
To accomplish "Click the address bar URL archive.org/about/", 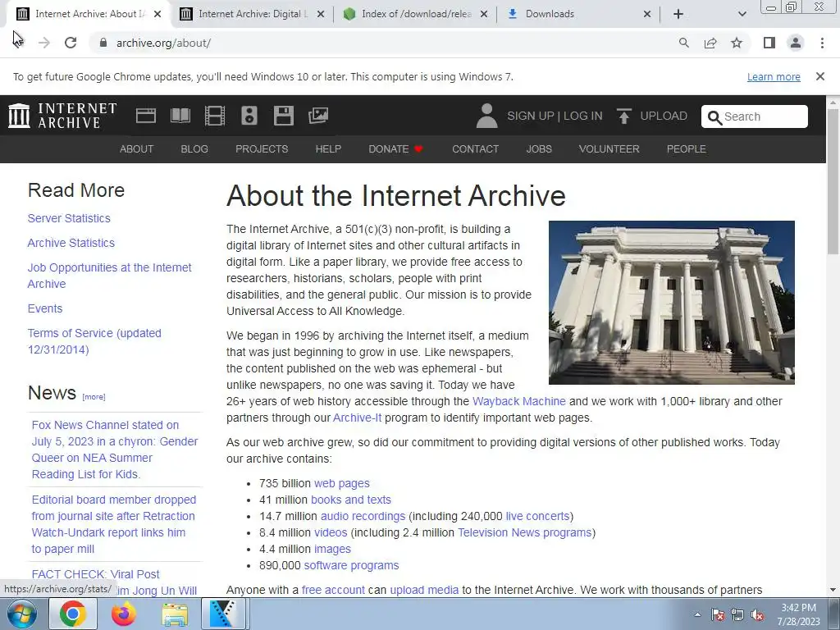I will [x=163, y=43].
